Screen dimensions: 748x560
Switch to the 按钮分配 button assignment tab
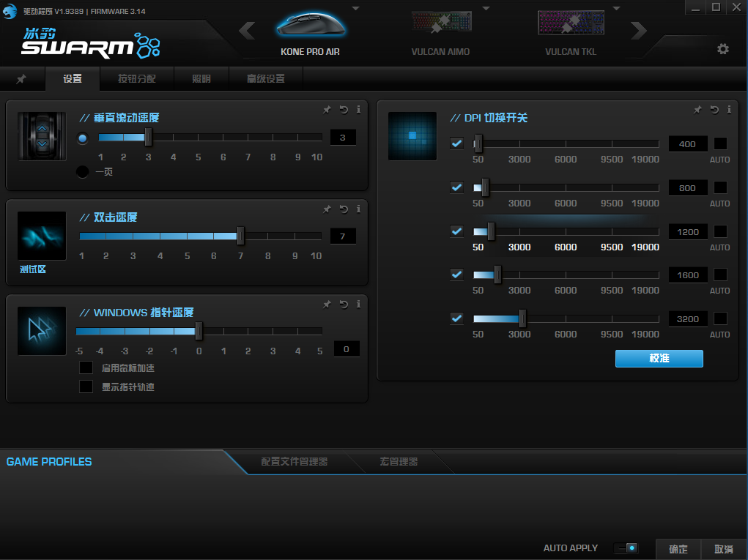(137, 78)
